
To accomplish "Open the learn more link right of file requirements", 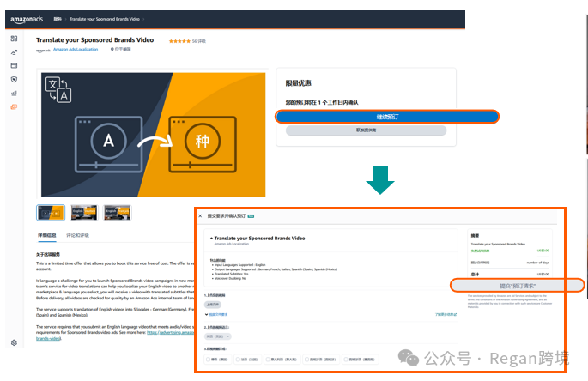I will 446,314.
